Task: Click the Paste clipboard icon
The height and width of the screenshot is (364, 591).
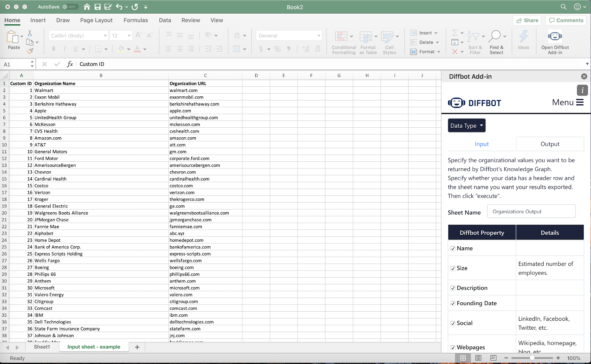Action: (13, 37)
